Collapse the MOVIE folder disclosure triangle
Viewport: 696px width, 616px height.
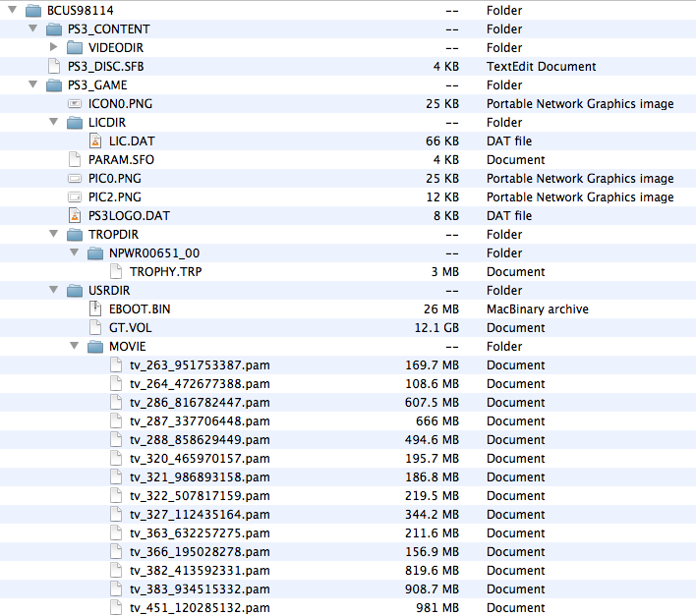tap(75, 347)
